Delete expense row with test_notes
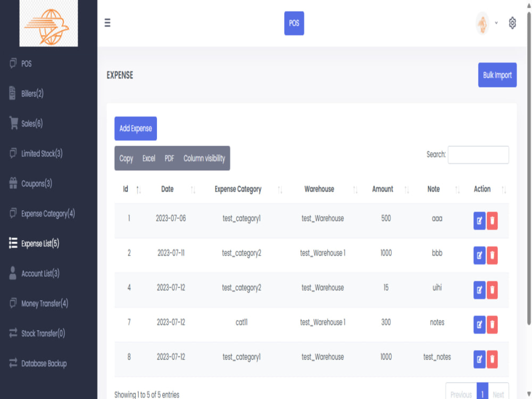532x399 pixels. (492, 359)
